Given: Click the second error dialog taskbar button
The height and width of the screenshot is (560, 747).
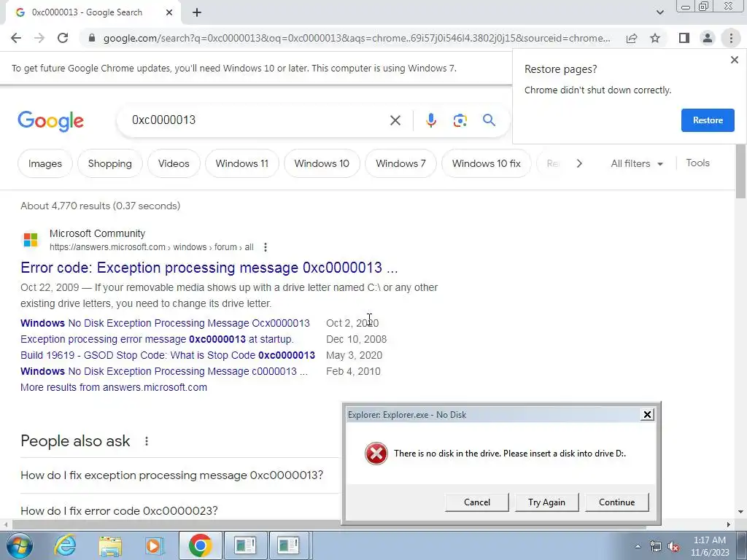Looking at the screenshot, I should pyautogui.click(x=289, y=545).
